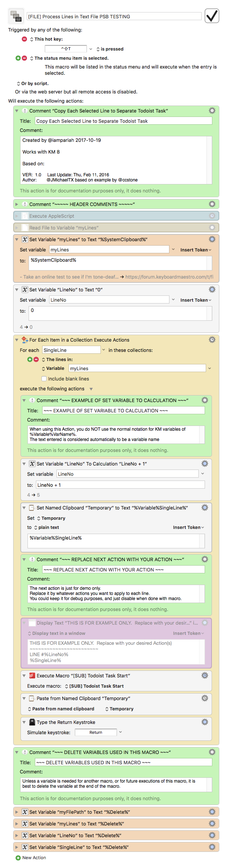Collapse the For Each Item action

point(17,340)
